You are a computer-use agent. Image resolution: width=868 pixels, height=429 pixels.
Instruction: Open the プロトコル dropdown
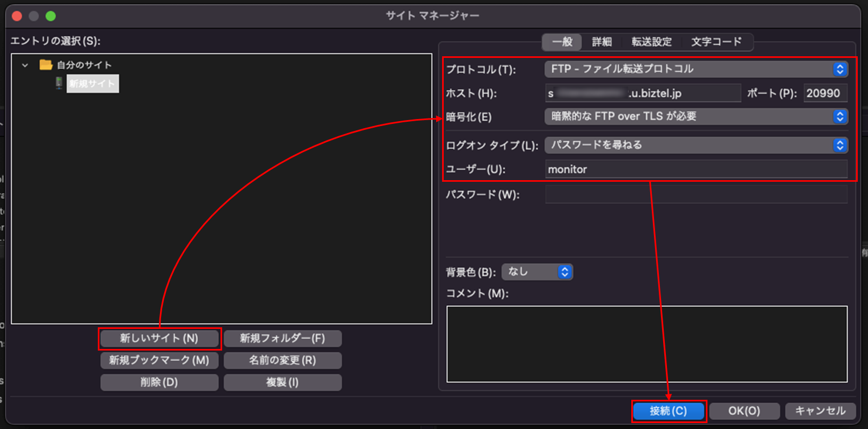pos(696,69)
